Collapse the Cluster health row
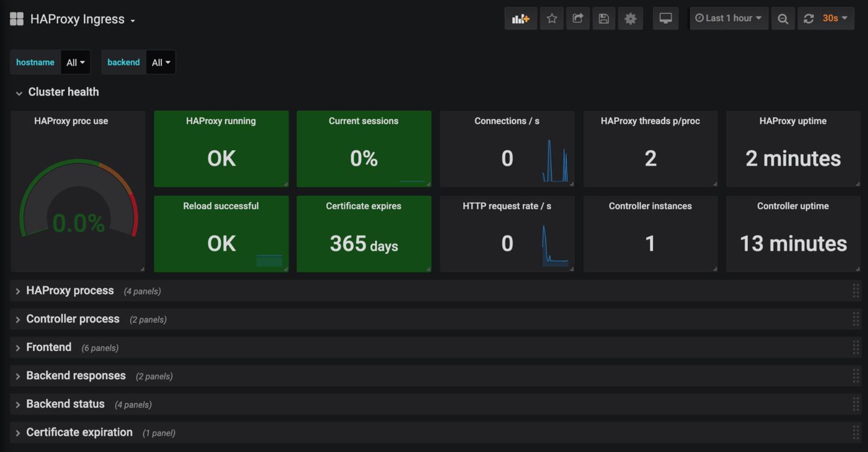868x452 pixels. click(57, 92)
